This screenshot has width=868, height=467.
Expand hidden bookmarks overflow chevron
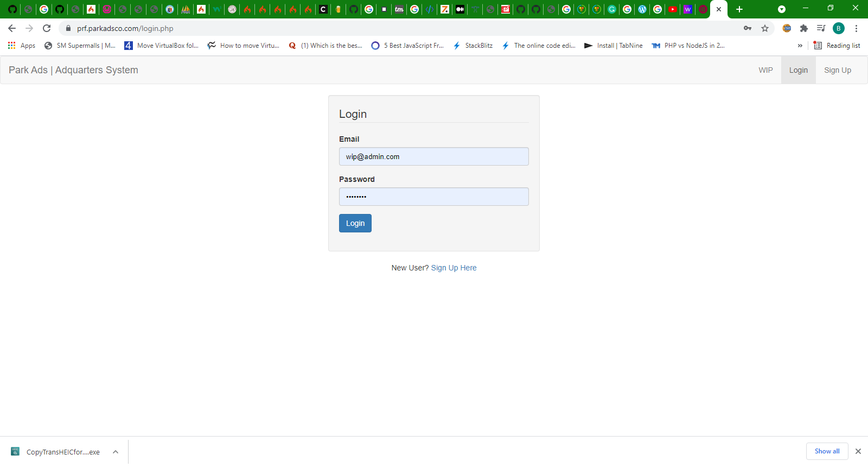pos(800,46)
